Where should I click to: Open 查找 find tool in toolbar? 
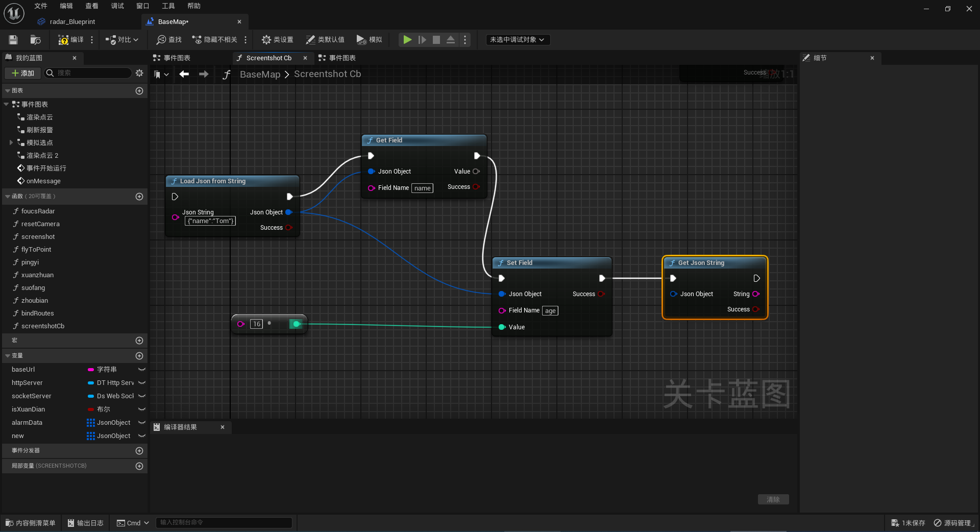pyautogui.click(x=169, y=40)
